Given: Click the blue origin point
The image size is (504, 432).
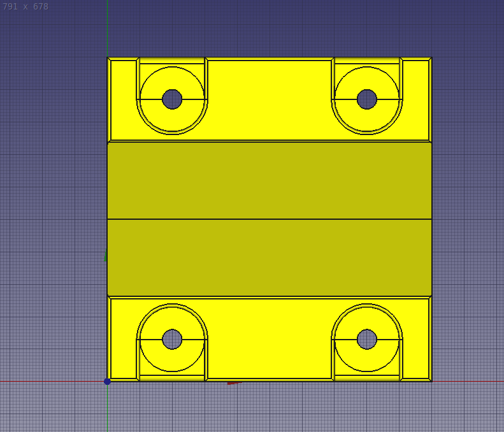Looking at the screenshot, I should tap(107, 381).
